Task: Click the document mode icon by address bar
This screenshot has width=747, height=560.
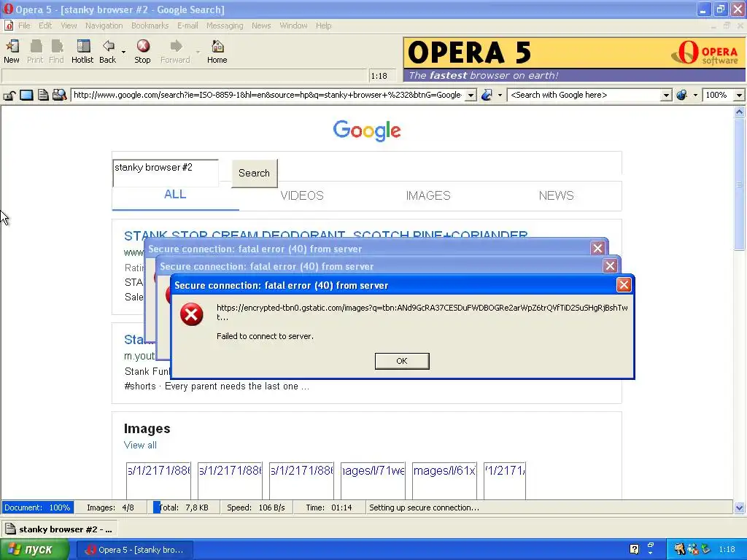Action: 43,95
